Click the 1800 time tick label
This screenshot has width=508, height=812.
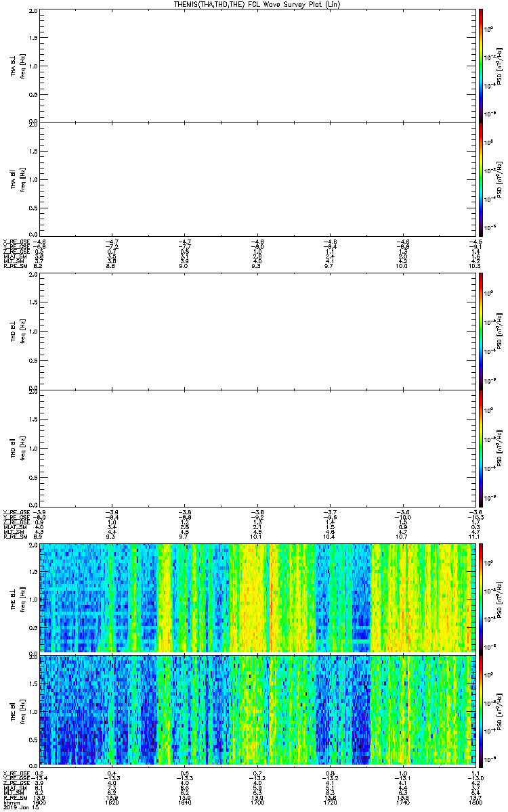[475, 801]
